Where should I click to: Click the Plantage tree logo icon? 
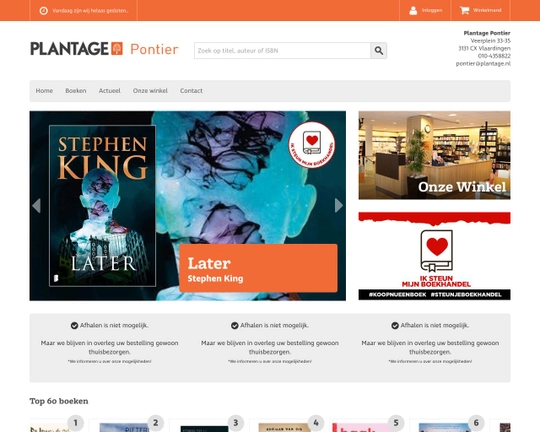[x=117, y=49]
